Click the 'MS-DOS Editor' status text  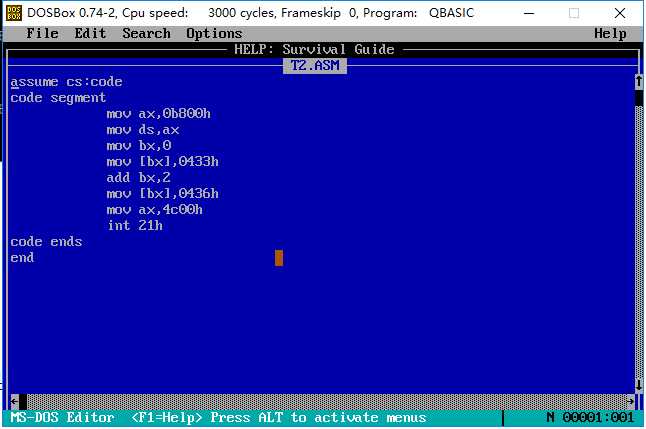click(62, 417)
